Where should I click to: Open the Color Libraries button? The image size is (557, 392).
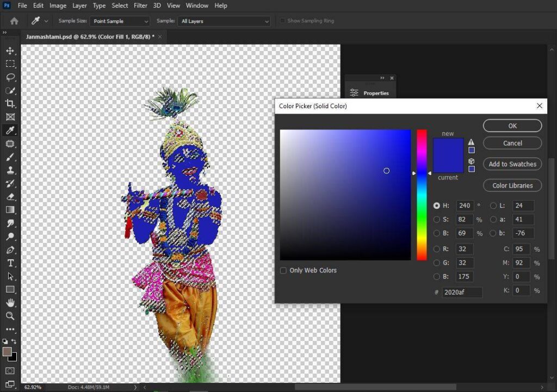coord(512,185)
